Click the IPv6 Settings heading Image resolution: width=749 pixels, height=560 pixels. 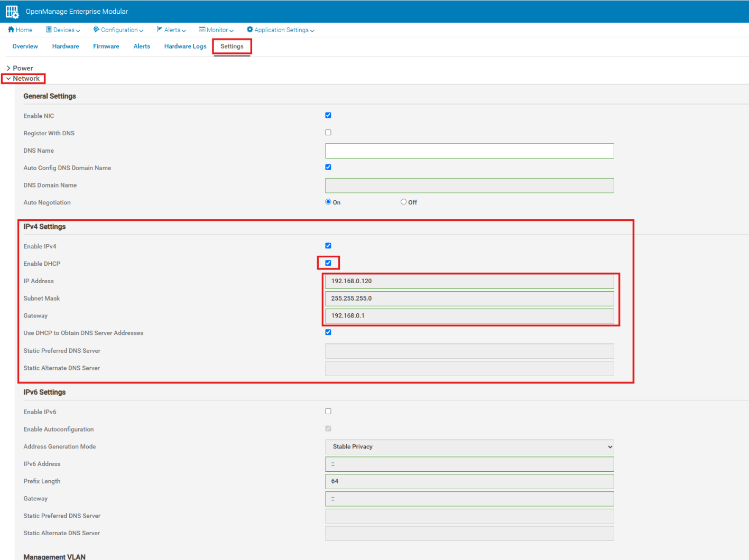(x=44, y=392)
